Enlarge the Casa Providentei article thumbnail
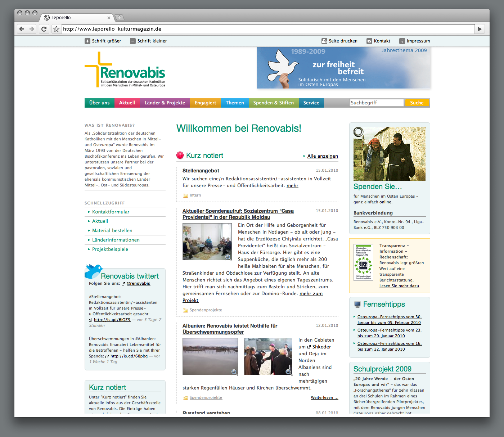The image size is (504, 437). click(207, 242)
